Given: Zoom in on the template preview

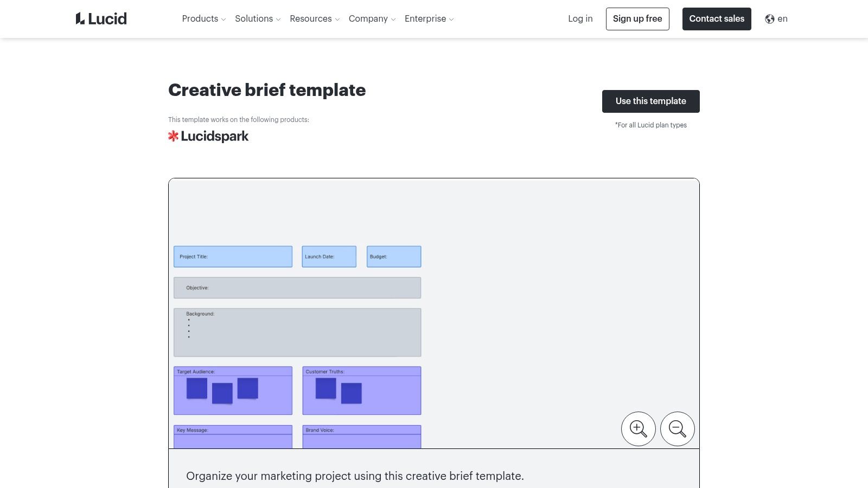Looking at the screenshot, I should tap(638, 428).
